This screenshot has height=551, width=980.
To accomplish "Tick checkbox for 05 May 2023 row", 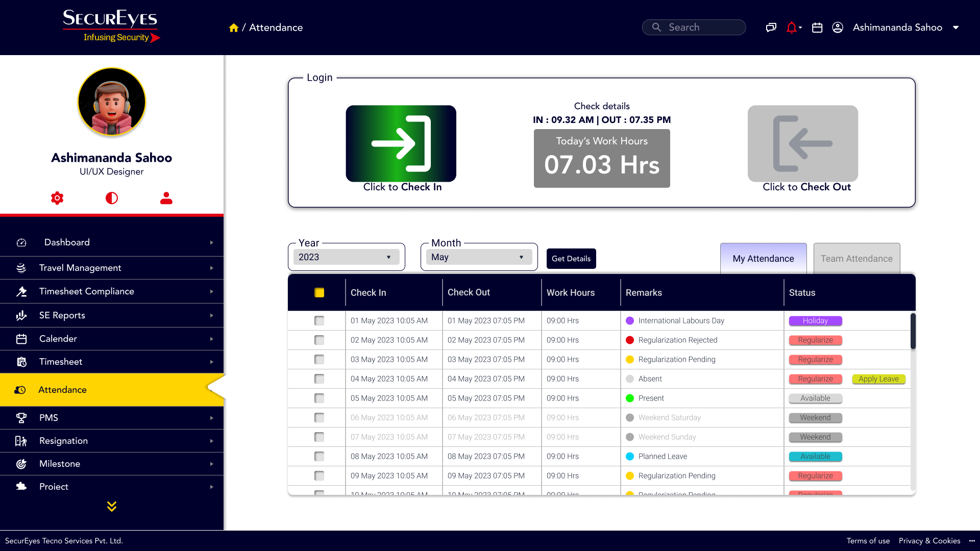I will coord(319,398).
